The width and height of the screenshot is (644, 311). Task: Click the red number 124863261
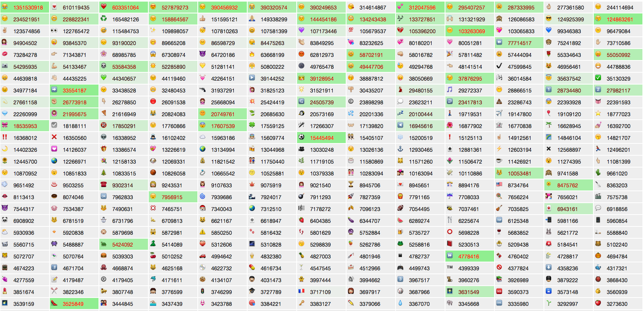[620, 19]
